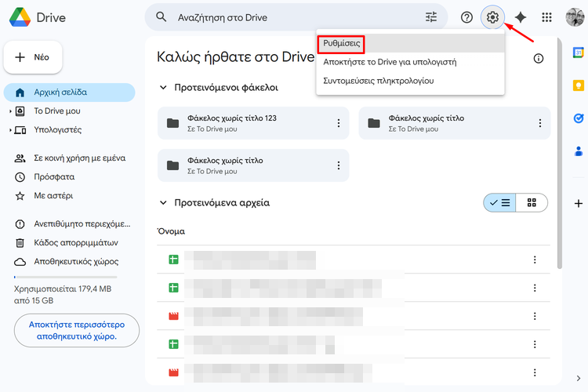Image resolution: width=588 pixels, height=392 pixels.
Task: Open Google Tasks side panel icon
Action: pyautogui.click(x=579, y=118)
